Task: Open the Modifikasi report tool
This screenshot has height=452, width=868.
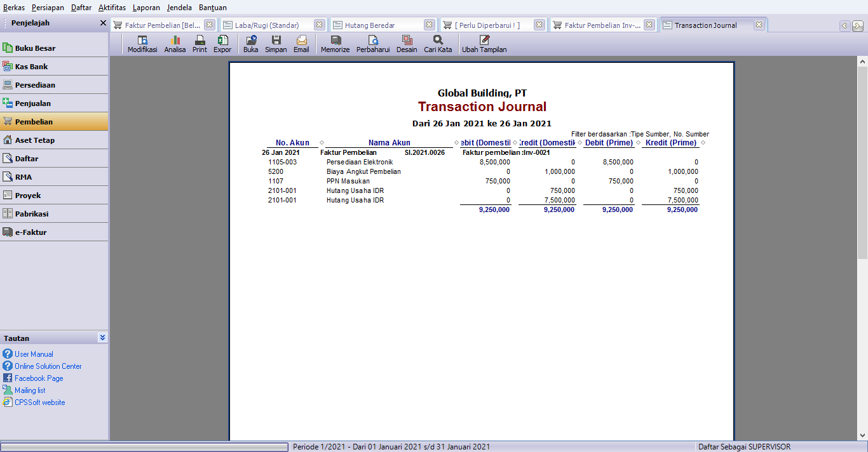Action: 142,44
